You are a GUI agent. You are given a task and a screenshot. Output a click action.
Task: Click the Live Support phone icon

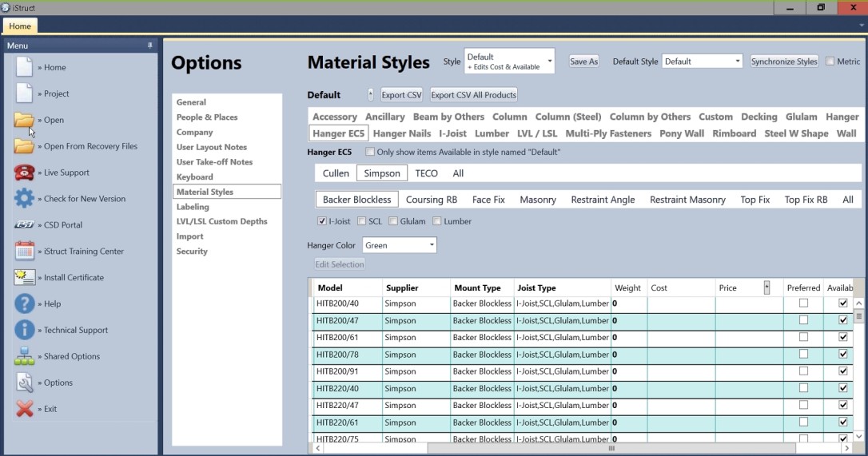[x=24, y=172]
